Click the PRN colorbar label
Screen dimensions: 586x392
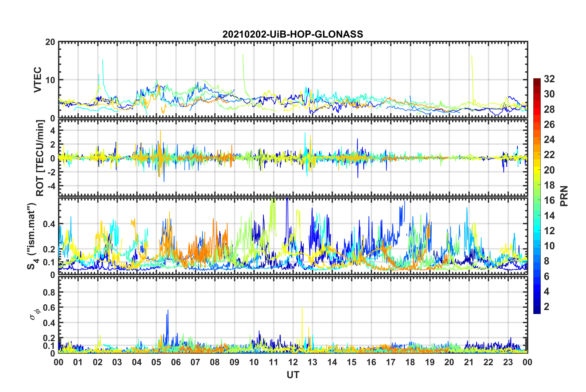(564, 196)
